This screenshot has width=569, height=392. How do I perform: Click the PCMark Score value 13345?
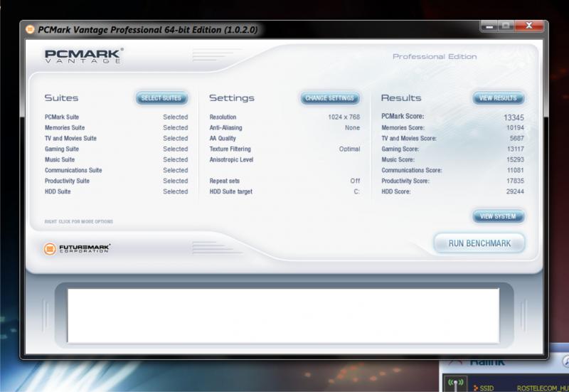tap(514, 117)
